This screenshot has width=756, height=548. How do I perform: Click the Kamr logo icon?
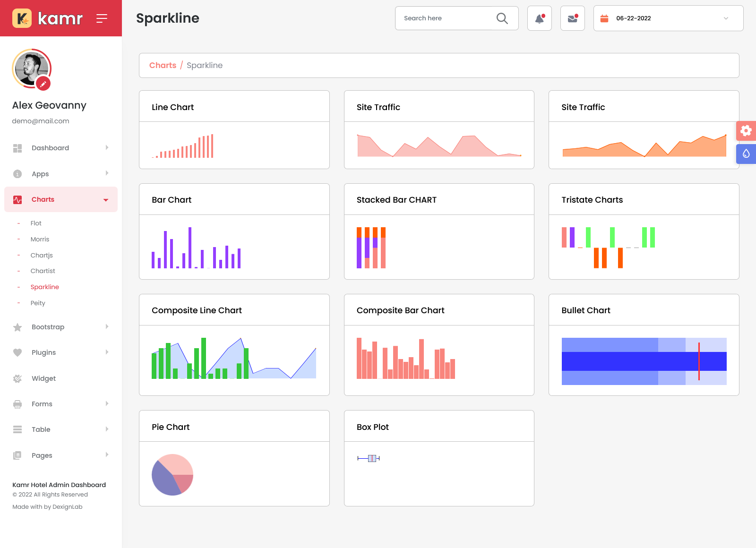(x=22, y=18)
